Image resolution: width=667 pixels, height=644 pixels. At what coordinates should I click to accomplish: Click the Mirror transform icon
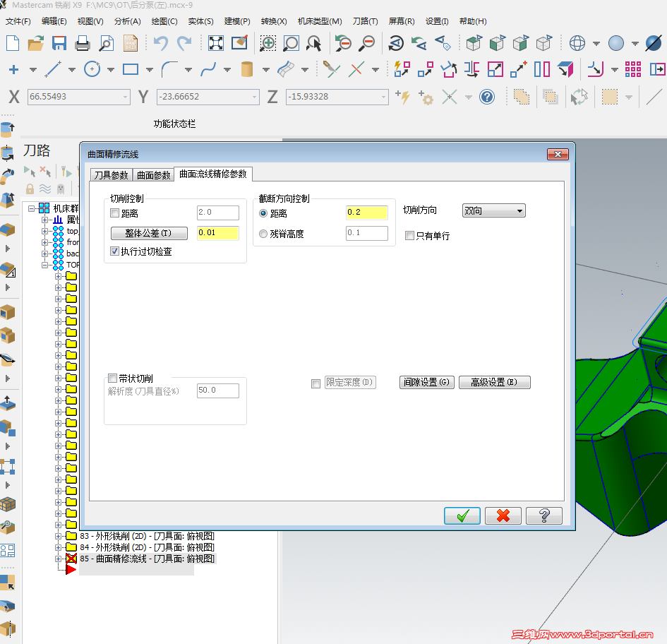(x=471, y=69)
